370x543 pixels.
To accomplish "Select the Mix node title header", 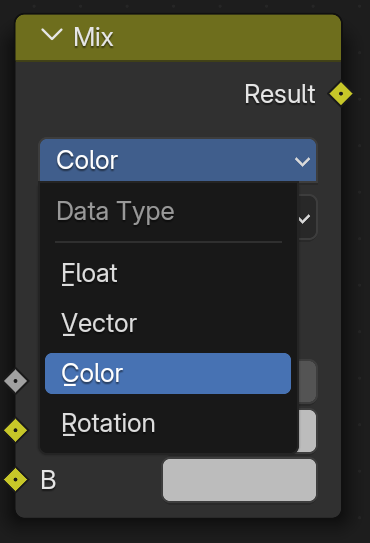I will pos(178,37).
